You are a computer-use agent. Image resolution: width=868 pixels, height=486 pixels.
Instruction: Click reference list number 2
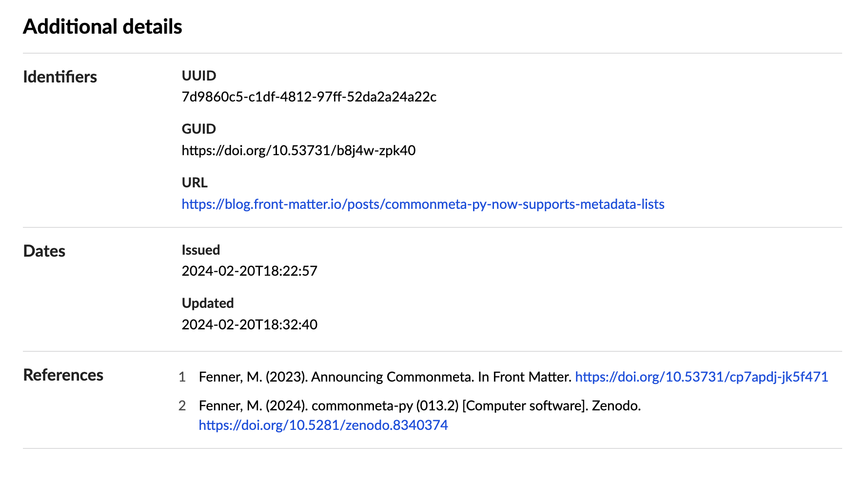182,405
